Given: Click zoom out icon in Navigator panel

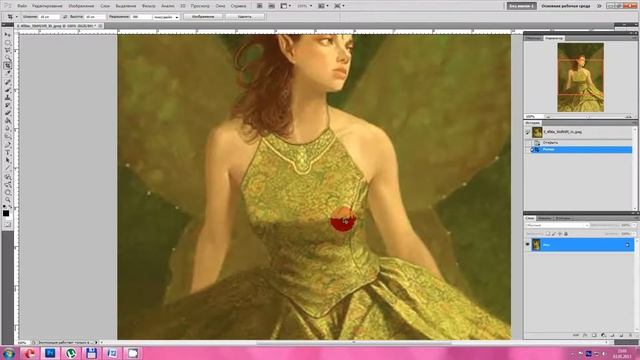Looking at the screenshot, I should pos(548,117).
